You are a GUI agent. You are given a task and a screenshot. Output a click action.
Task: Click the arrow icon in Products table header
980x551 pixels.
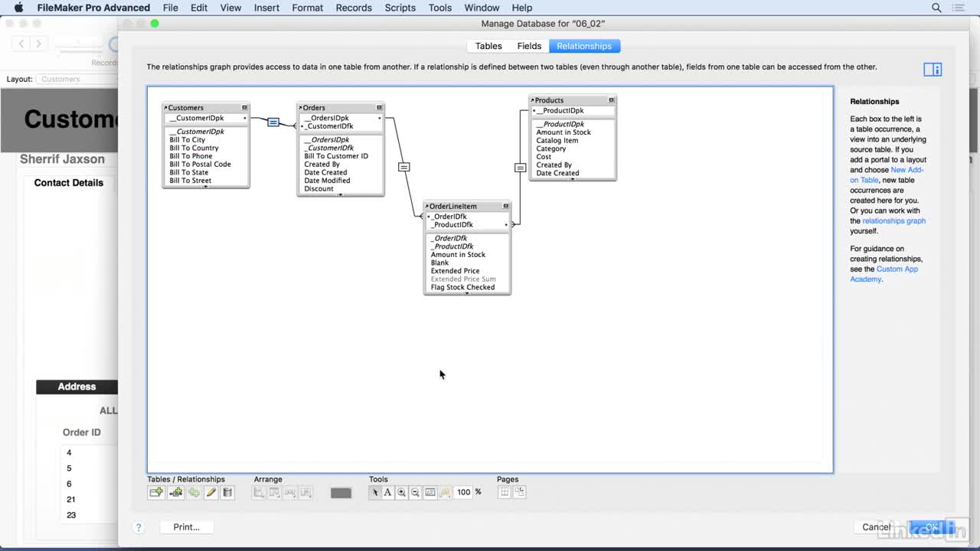click(x=532, y=100)
